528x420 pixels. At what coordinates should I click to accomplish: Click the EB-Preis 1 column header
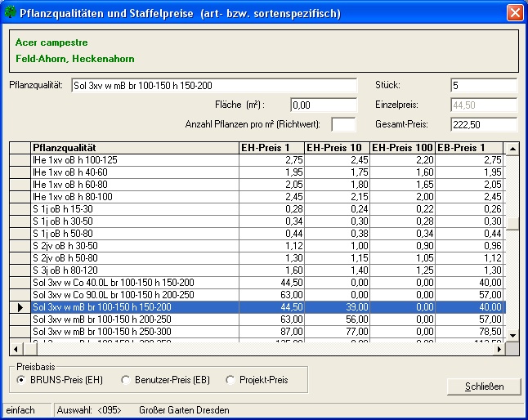pyautogui.click(x=469, y=148)
